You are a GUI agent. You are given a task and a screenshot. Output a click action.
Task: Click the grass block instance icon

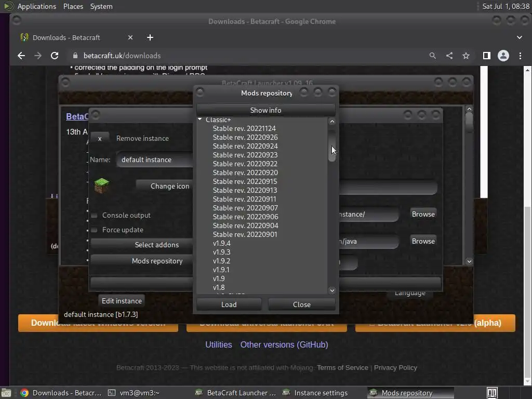[101, 185]
